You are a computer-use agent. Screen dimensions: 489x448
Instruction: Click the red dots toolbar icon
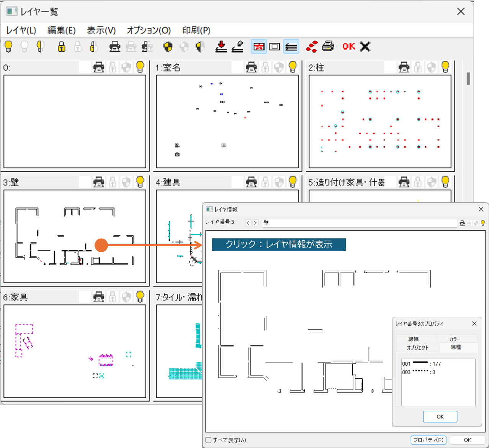click(312, 47)
